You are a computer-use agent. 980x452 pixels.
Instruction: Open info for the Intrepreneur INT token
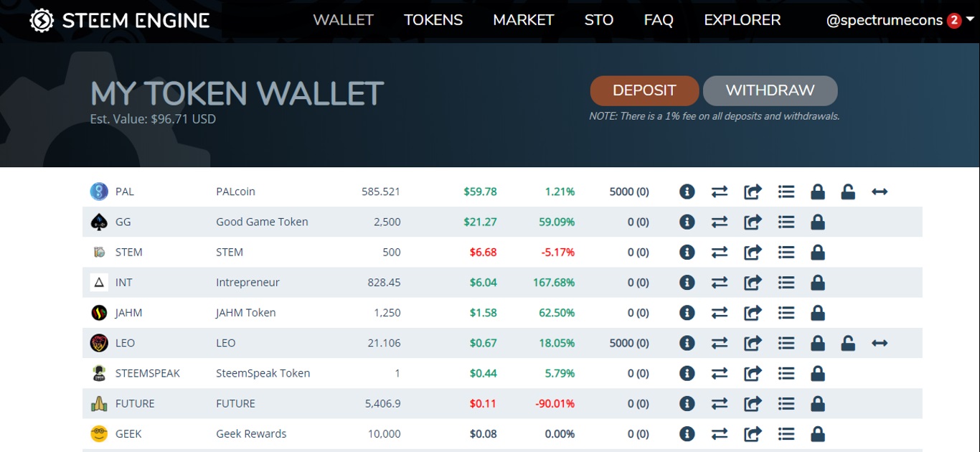(x=687, y=282)
